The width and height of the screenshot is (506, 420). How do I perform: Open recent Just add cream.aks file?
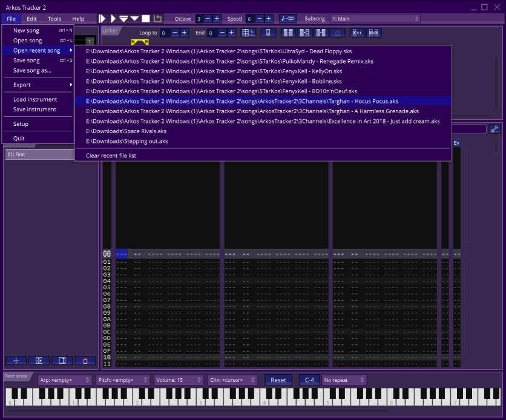pyautogui.click(x=263, y=121)
